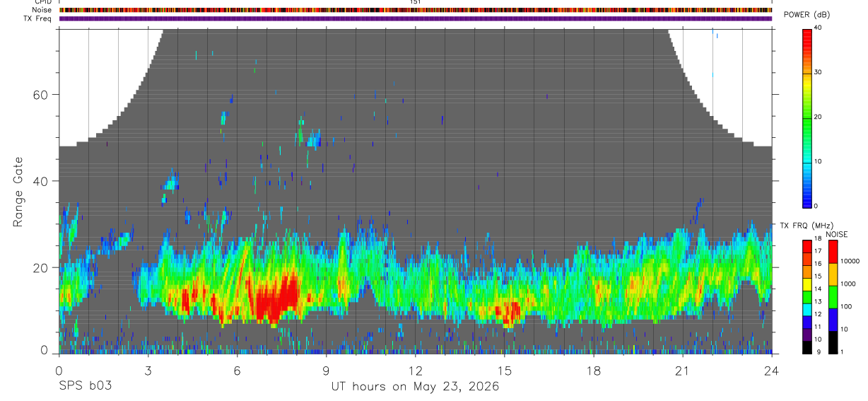Click the 20 dB label on power scale
868x401 pixels.
pos(819,117)
